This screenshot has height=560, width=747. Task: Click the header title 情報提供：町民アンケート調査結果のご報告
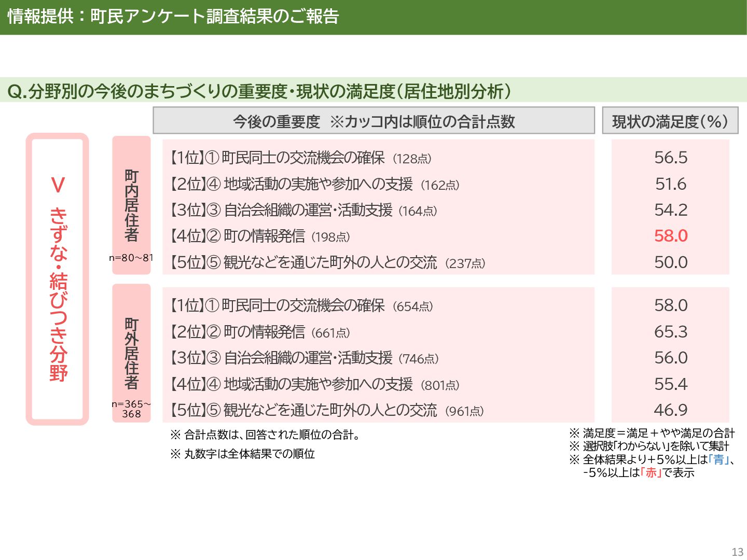pyautogui.click(x=173, y=17)
